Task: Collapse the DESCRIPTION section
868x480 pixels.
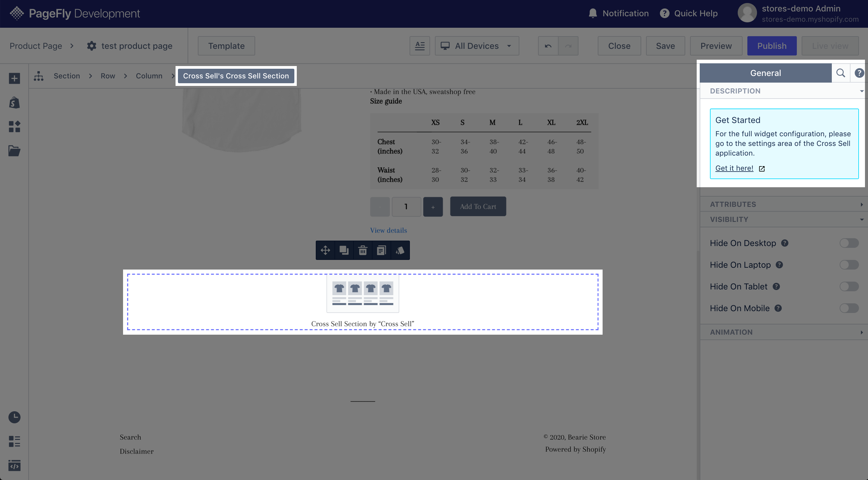Action: [784, 91]
